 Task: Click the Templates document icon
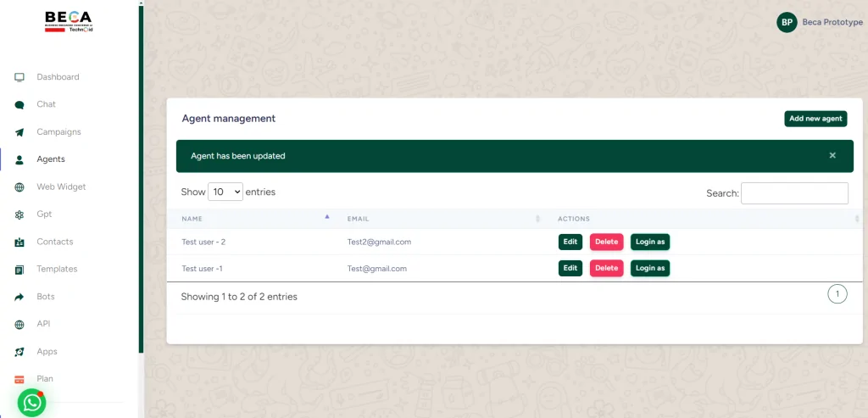click(x=19, y=270)
